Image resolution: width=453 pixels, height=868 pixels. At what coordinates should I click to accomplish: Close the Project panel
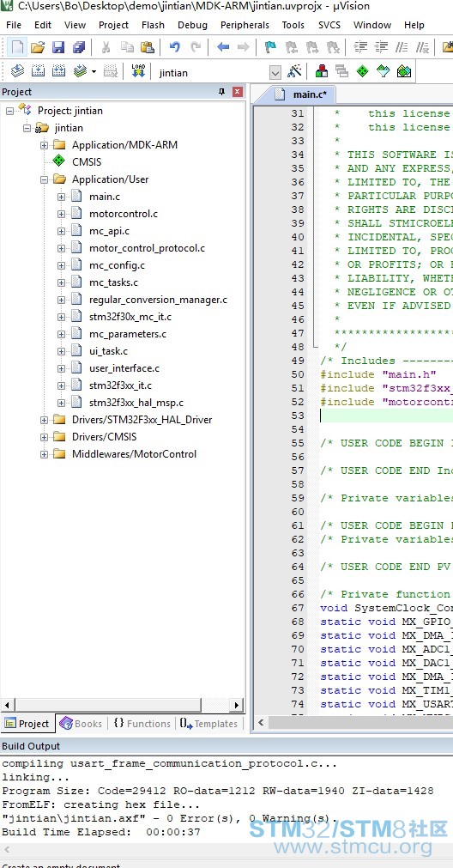[x=238, y=92]
